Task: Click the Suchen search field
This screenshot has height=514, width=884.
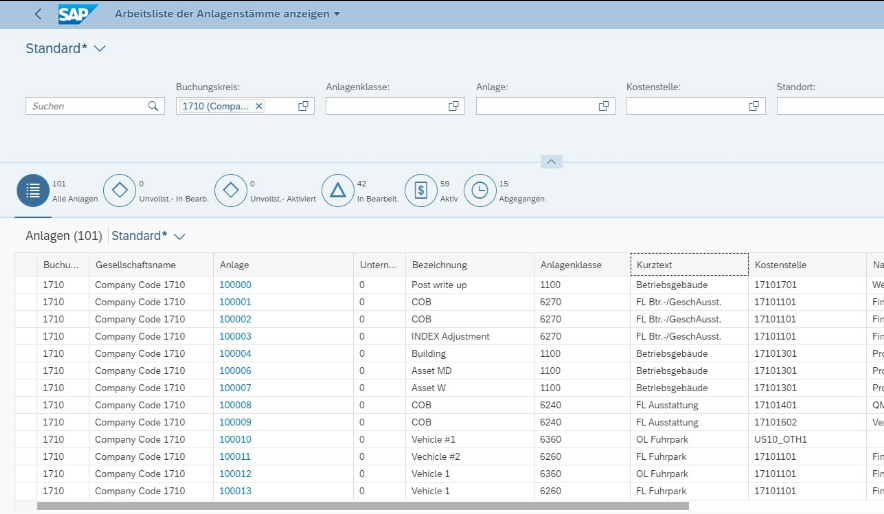Action: (89, 106)
